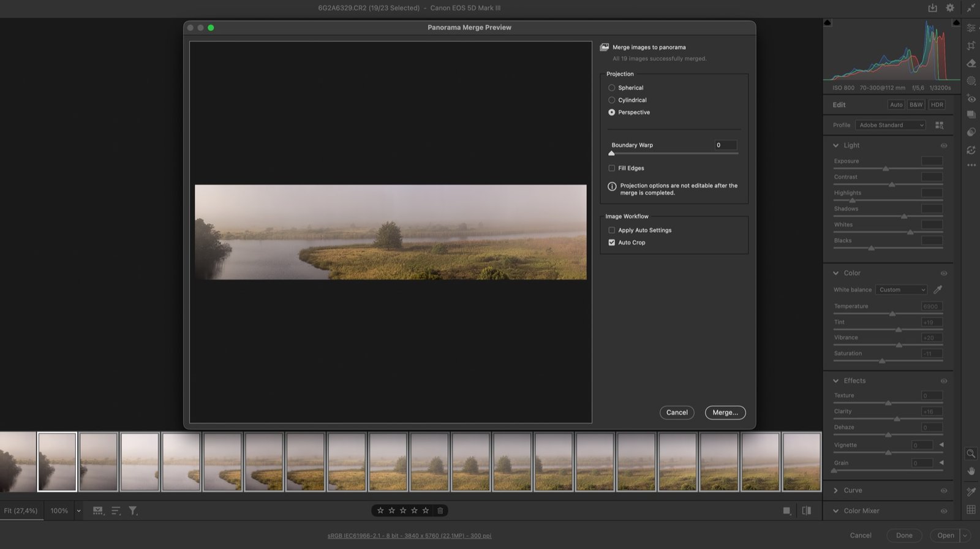Click the Merge... button
The image size is (980, 549).
coord(725,412)
